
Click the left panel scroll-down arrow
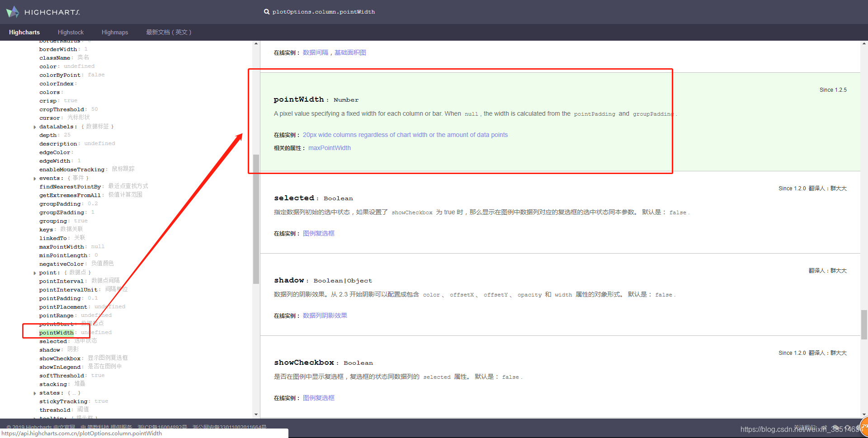pos(256,414)
